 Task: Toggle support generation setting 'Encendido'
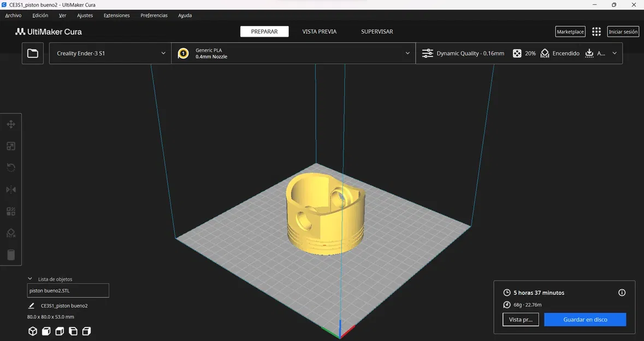(560, 53)
